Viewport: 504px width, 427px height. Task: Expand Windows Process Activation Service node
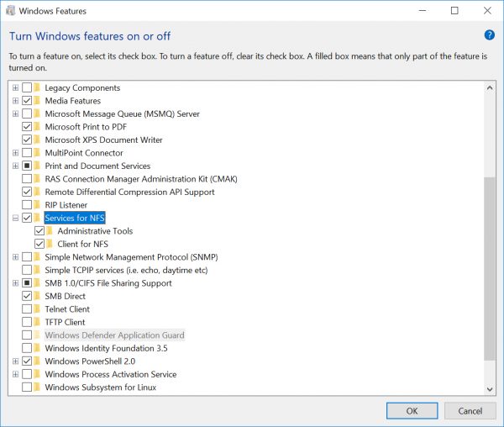coord(15,374)
